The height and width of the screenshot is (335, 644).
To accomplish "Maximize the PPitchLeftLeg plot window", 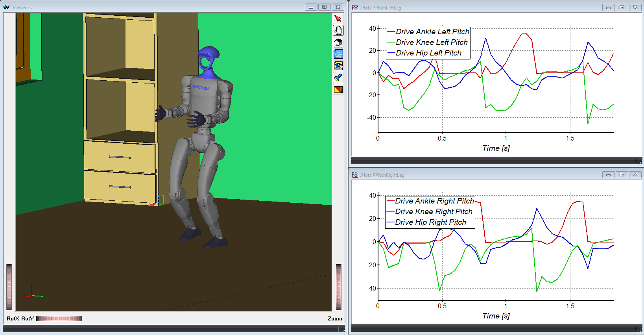I will 622,7.
